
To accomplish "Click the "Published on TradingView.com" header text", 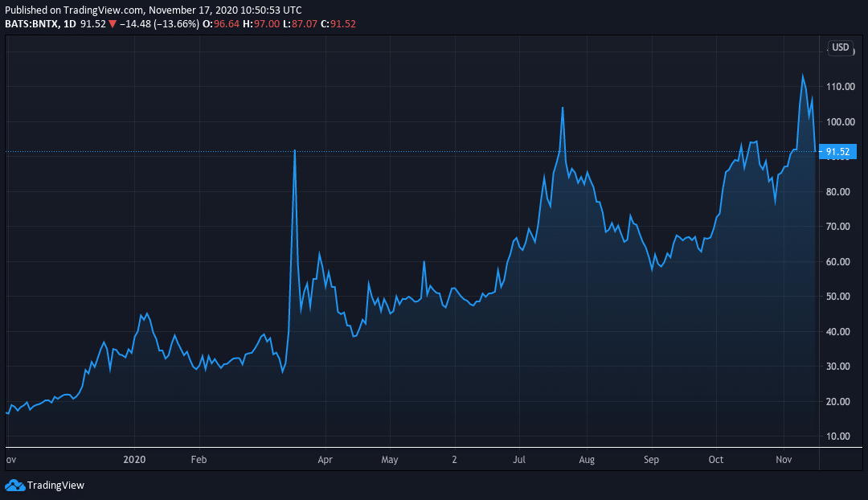I will tap(74, 10).
